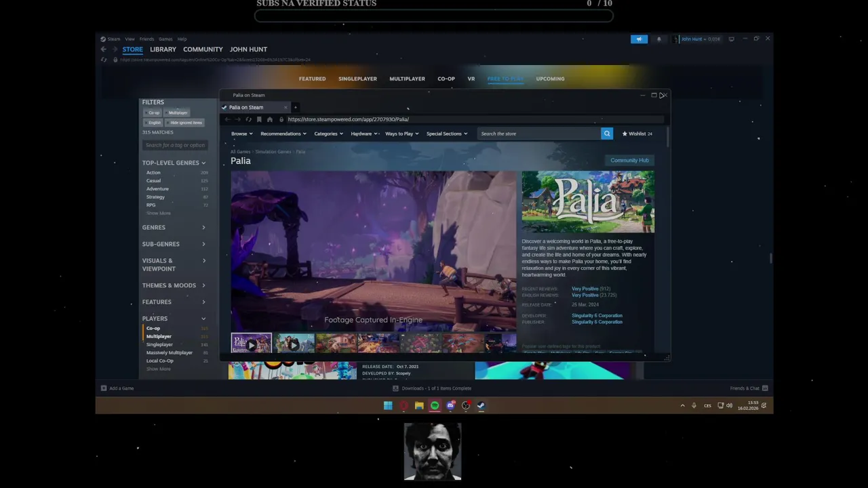Expand the Features filter section
This screenshot has width=868, height=488.
174,302
